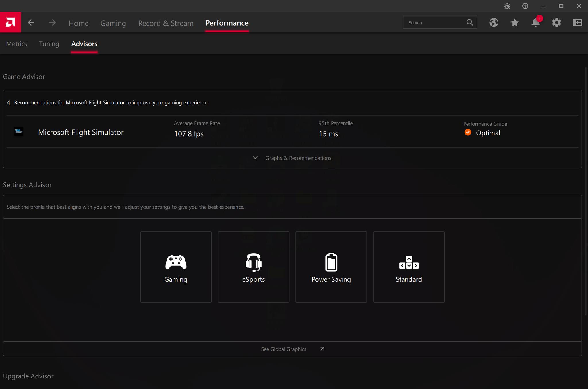
Task: Click the AMD logo icon
Action: (10, 22)
